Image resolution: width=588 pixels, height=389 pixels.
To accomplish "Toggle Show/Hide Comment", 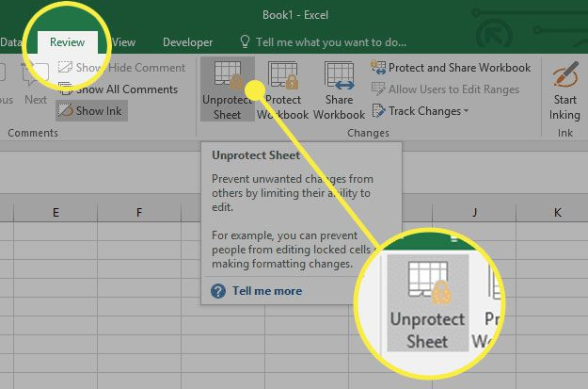I will (122, 68).
